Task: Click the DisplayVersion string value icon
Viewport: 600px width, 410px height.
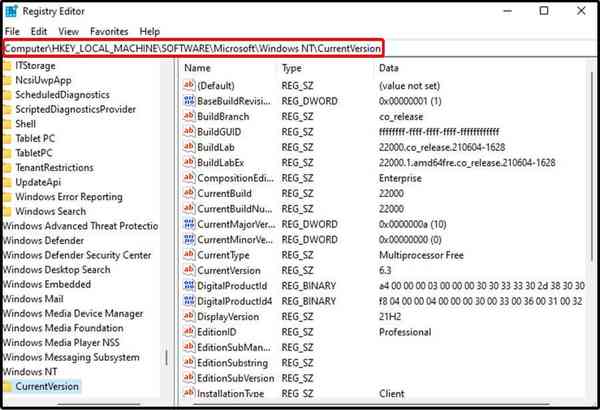Action: [x=189, y=316]
